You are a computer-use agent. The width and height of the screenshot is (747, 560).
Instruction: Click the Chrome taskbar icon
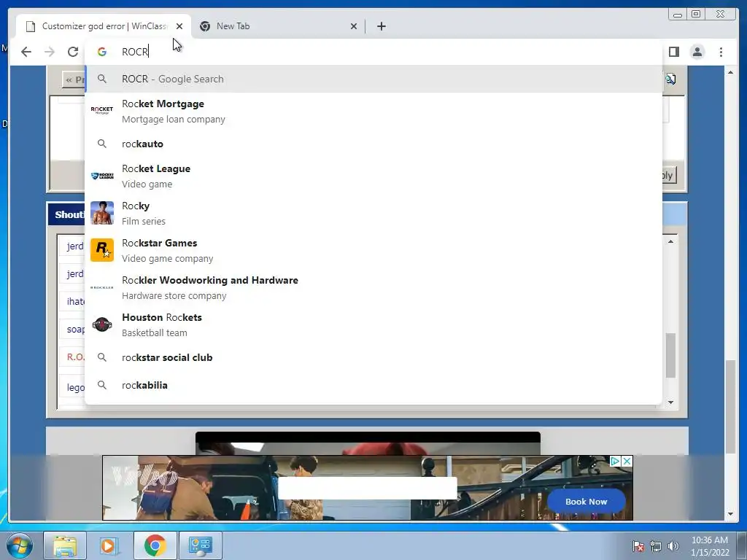pyautogui.click(x=155, y=545)
